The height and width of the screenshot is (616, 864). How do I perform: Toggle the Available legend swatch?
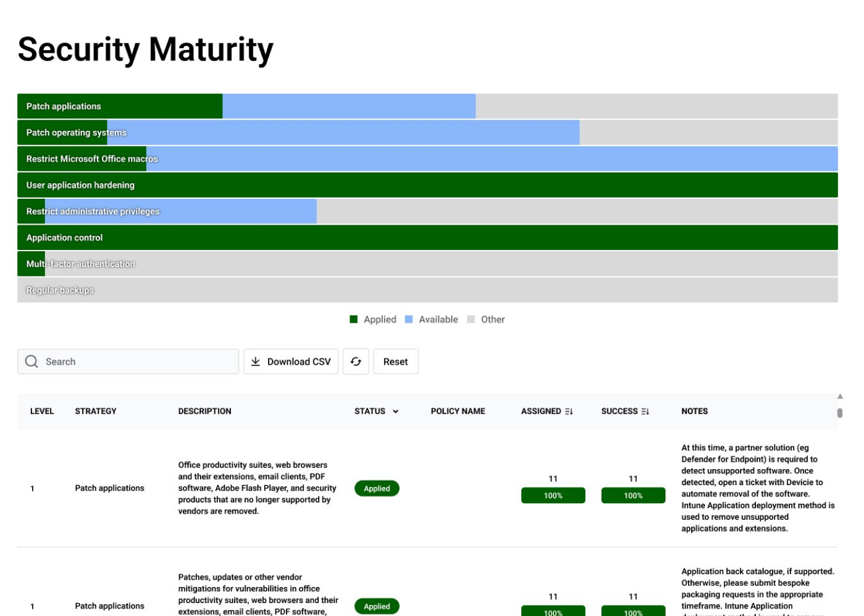tap(409, 319)
